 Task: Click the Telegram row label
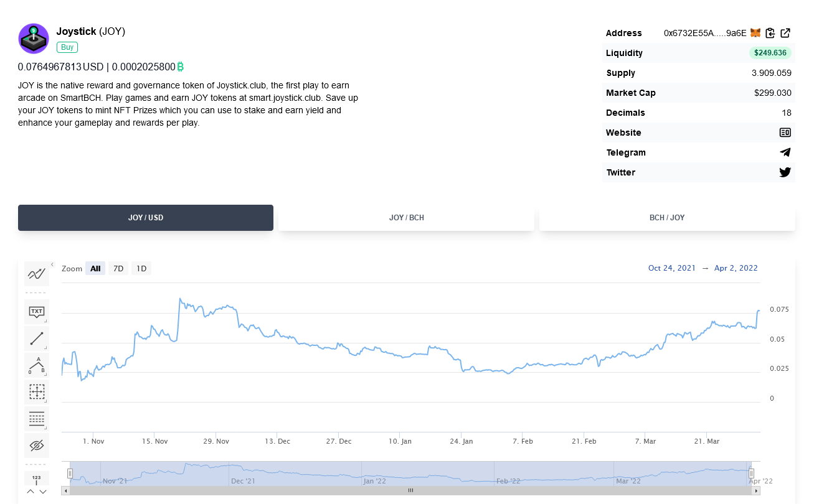click(x=626, y=152)
